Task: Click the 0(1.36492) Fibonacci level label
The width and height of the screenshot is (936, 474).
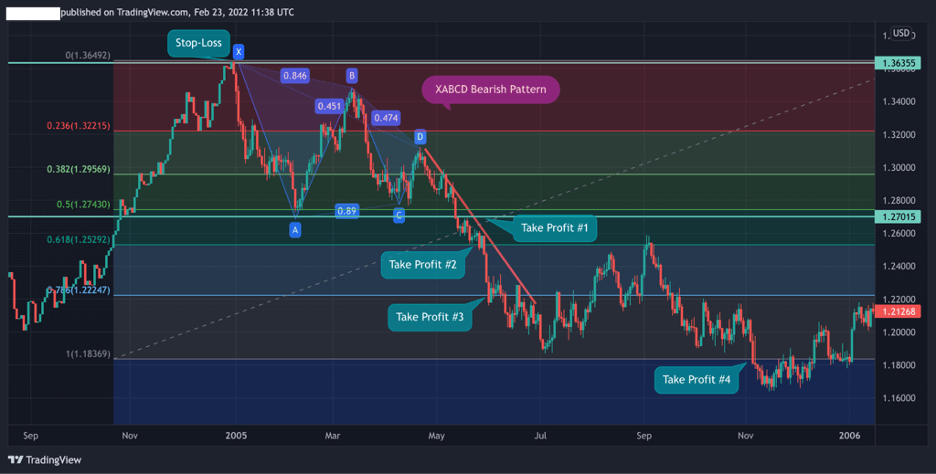Action: pyautogui.click(x=88, y=56)
